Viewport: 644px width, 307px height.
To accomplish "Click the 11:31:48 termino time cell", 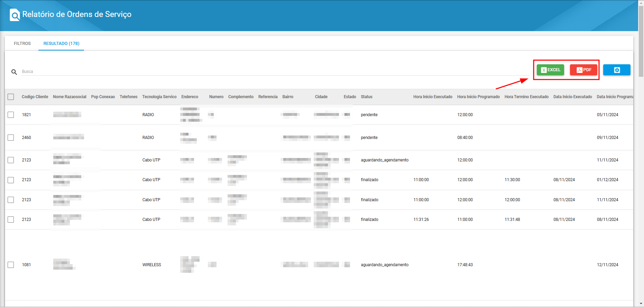I will click(x=512, y=220).
